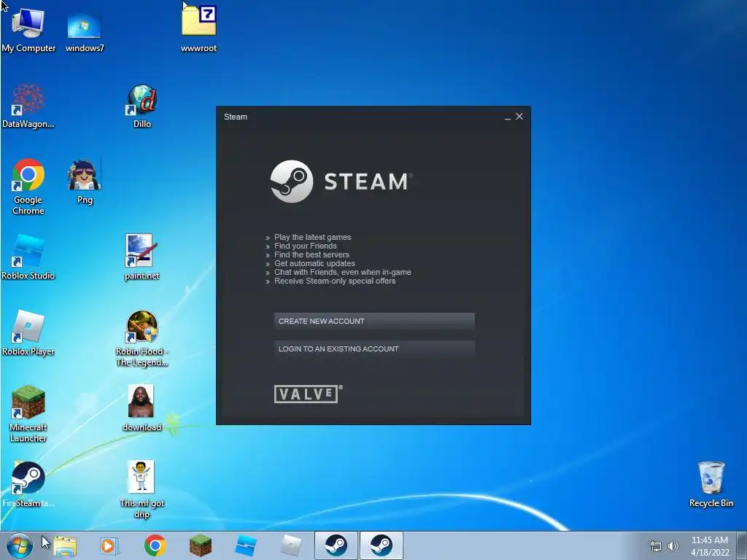This screenshot has height=560, width=747.
Task: Open Windows Explorer from the taskbar
Action: coord(65,545)
